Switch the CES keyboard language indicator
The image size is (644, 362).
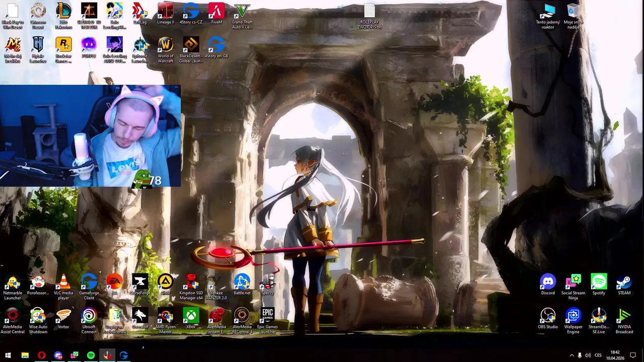coord(598,355)
